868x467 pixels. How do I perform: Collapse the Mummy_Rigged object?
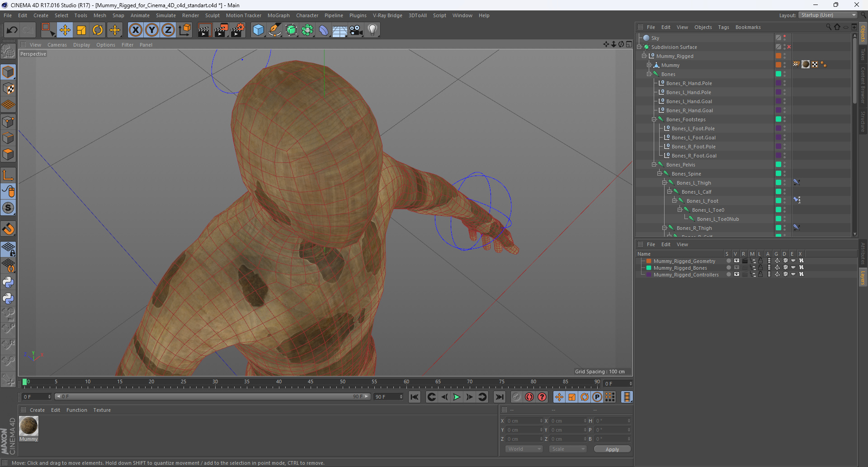(x=644, y=56)
